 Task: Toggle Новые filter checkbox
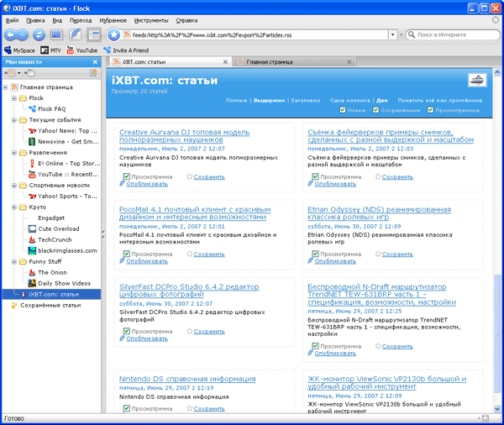(343, 110)
